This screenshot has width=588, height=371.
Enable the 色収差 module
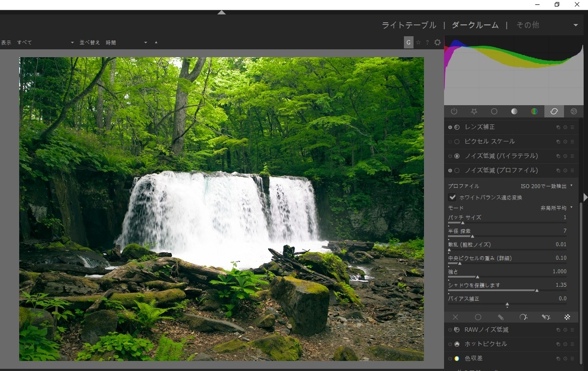pyautogui.click(x=450, y=359)
